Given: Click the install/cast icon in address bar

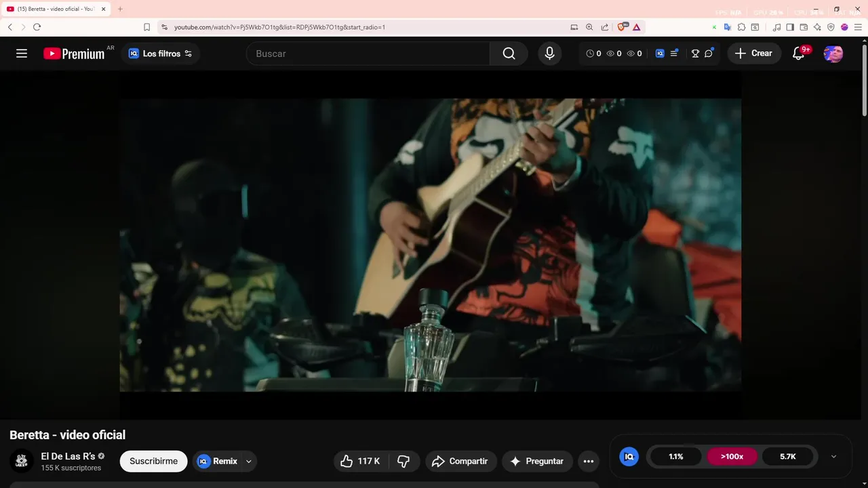Looking at the screenshot, I should pyautogui.click(x=574, y=27).
